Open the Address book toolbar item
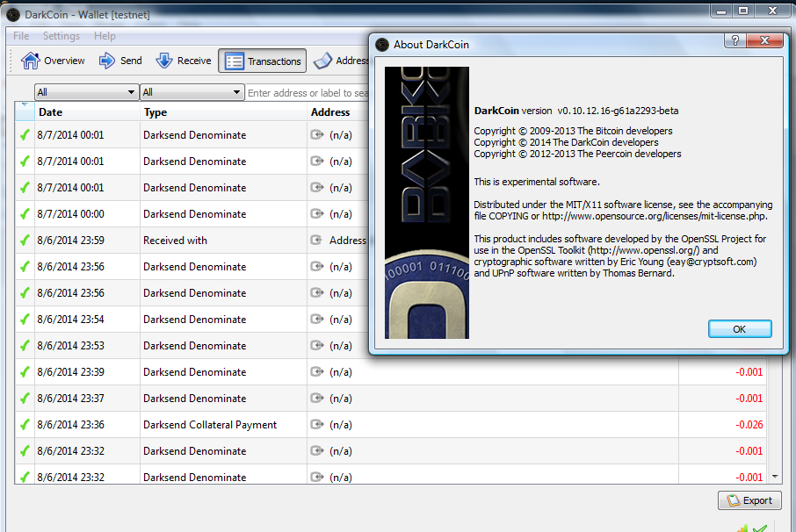Image resolution: width=796 pixels, height=532 pixels. coord(341,61)
